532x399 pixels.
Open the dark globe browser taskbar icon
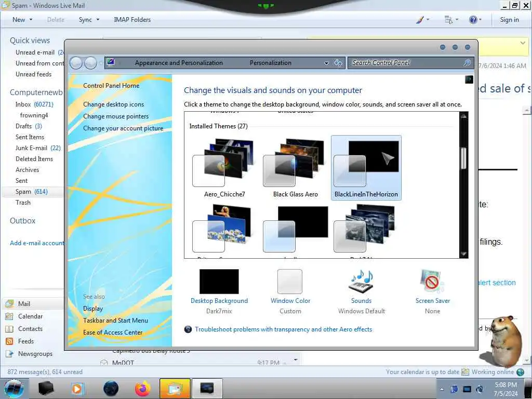pos(111,389)
